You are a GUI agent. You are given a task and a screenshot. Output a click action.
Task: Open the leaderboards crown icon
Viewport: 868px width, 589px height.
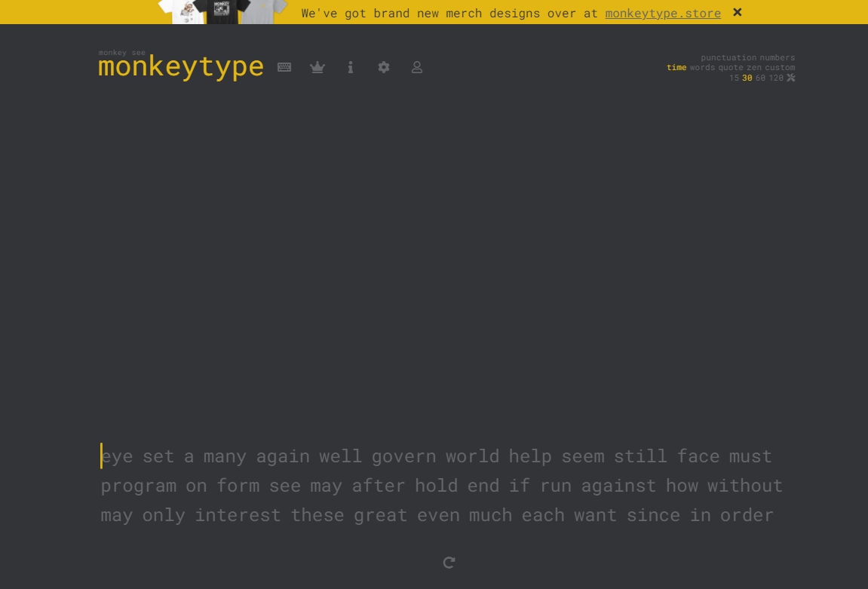pyautogui.click(x=317, y=67)
